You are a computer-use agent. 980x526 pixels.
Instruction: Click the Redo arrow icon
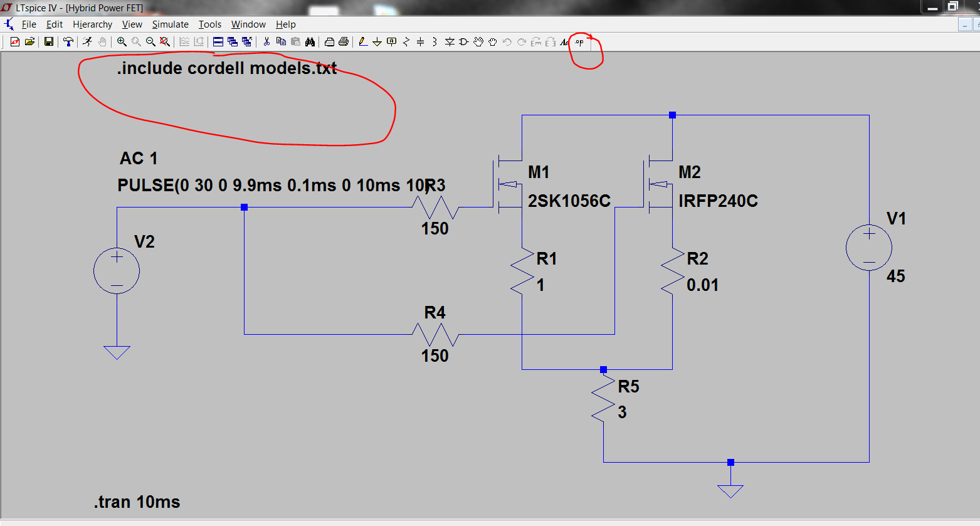pos(521,42)
